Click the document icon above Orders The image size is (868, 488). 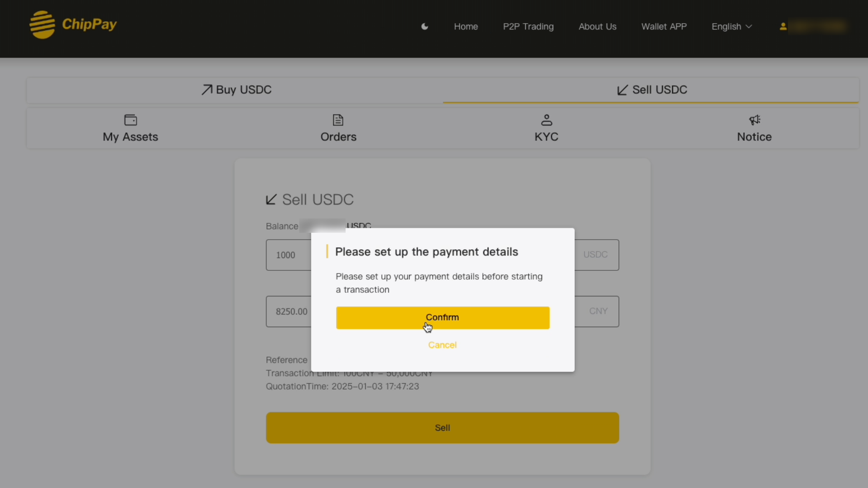(338, 120)
